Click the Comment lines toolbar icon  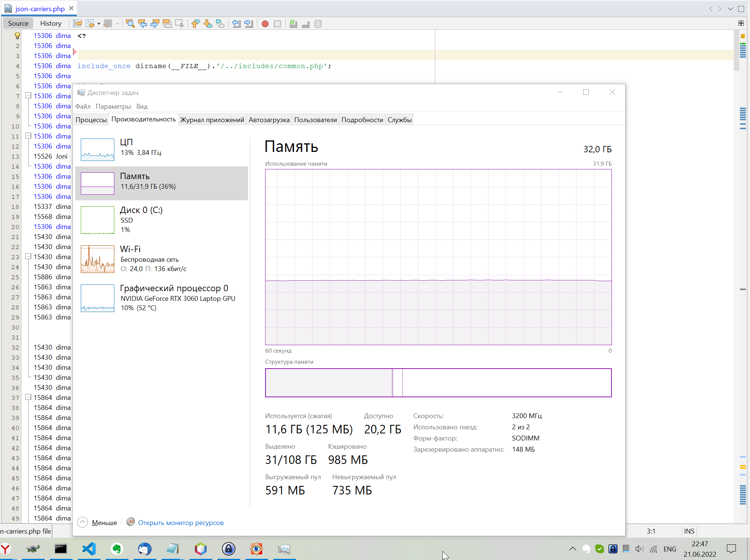[293, 24]
